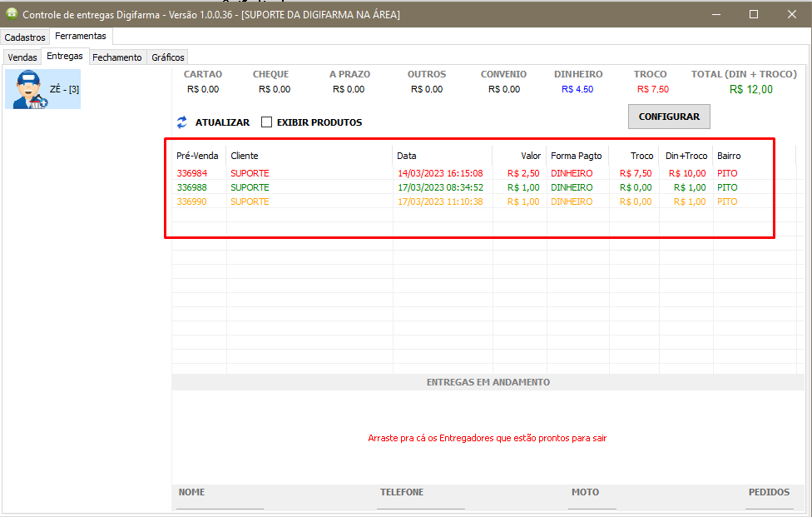
Task: Show the Gráficos tab
Action: 168,57
